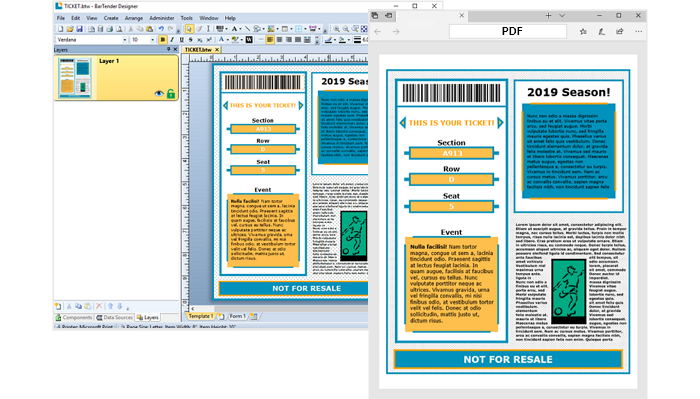Save the document with the floppy disk icon
Viewport: 700px width, 399px height.
tap(79, 29)
